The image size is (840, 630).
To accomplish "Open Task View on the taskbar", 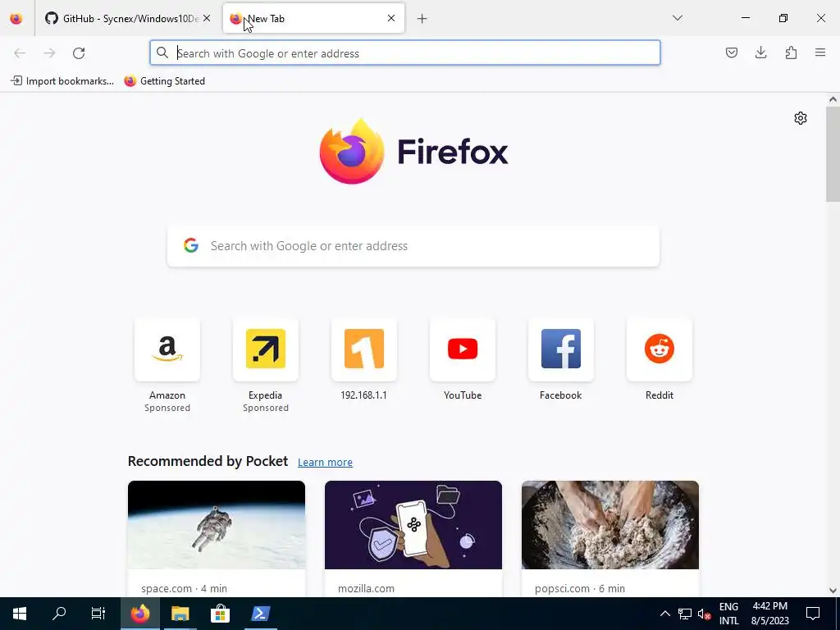I will [98, 614].
